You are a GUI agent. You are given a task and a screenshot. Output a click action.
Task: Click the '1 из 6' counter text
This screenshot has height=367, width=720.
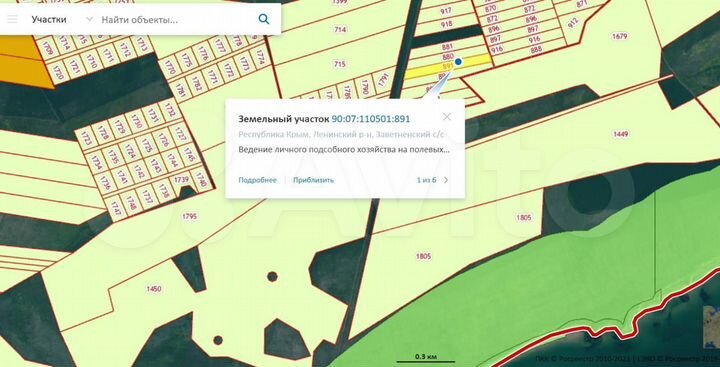[426, 180]
